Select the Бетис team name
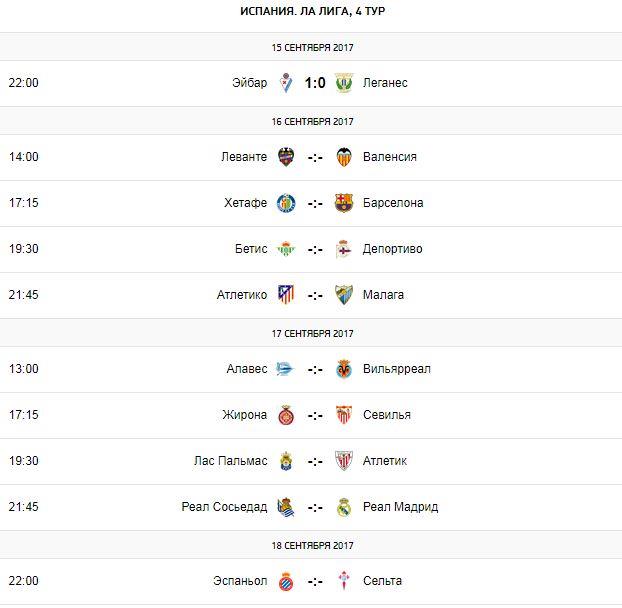 [x=249, y=249]
